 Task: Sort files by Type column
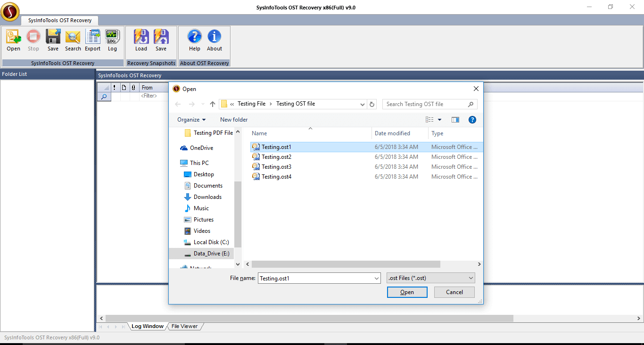click(x=455, y=133)
